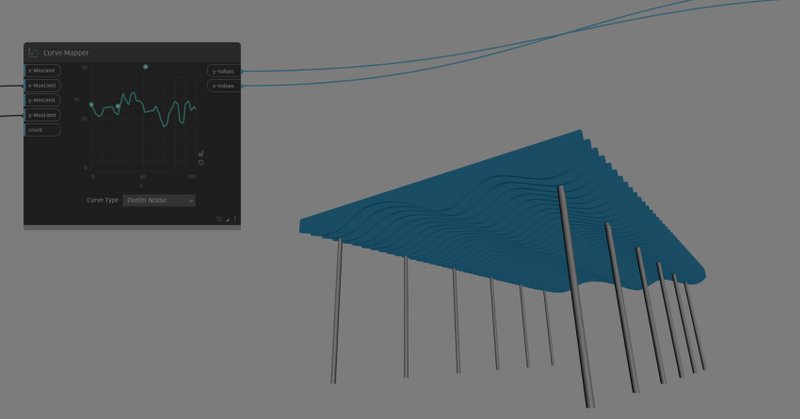Click the x-MaxLimit input port
Image resolution: width=800 pixels, height=419 pixels.
click(x=42, y=85)
